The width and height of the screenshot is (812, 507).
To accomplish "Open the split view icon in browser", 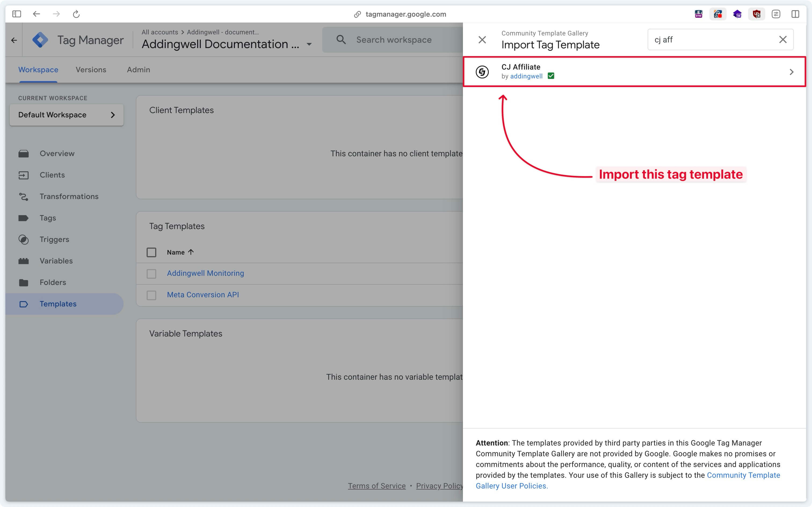I will coord(795,14).
